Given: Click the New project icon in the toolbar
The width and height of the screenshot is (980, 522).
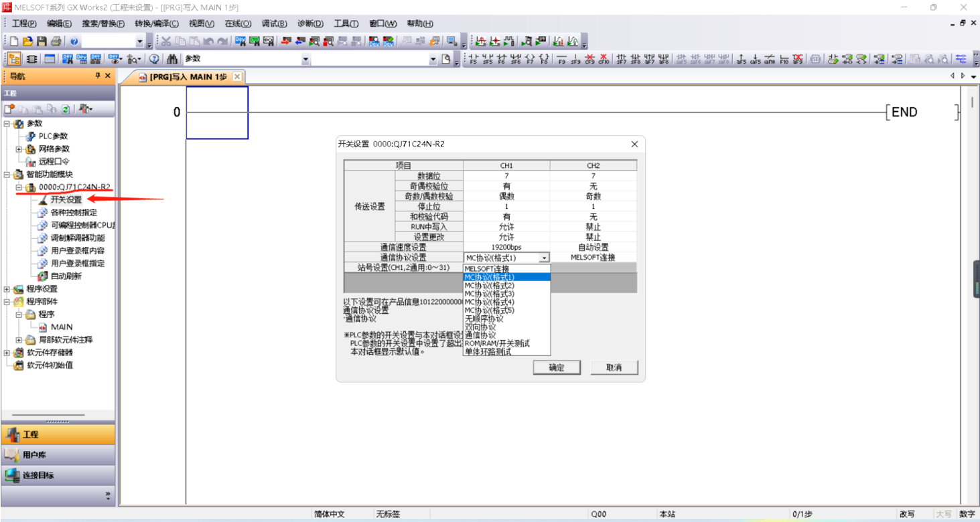Looking at the screenshot, I should (x=13, y=41).
